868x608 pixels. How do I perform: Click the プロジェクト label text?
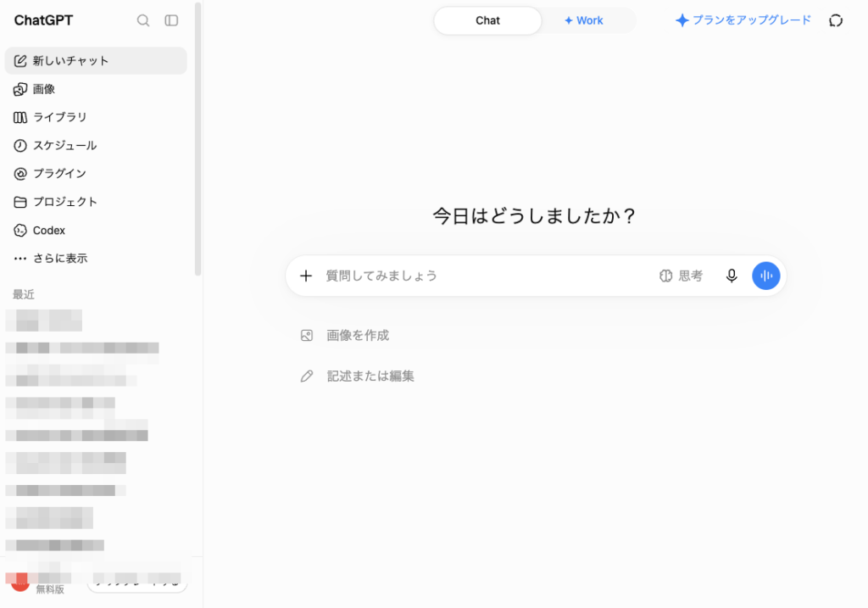[64, 202]
